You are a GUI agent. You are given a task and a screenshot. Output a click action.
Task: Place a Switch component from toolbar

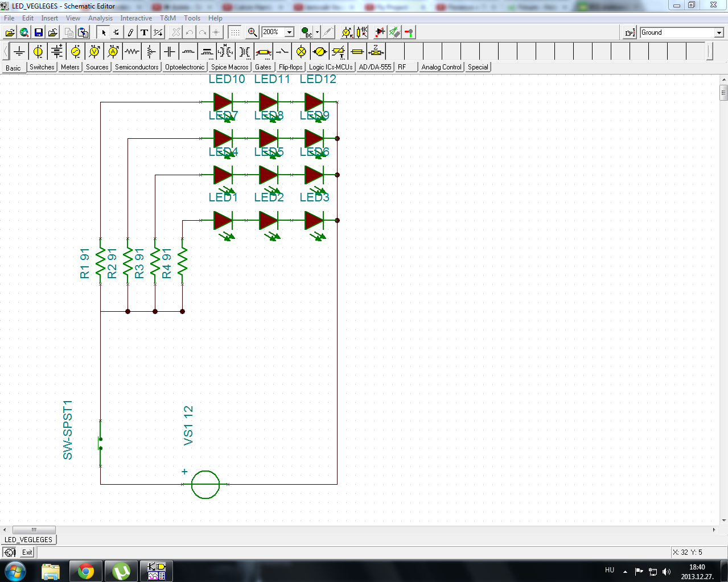click(x=282, y=52)
